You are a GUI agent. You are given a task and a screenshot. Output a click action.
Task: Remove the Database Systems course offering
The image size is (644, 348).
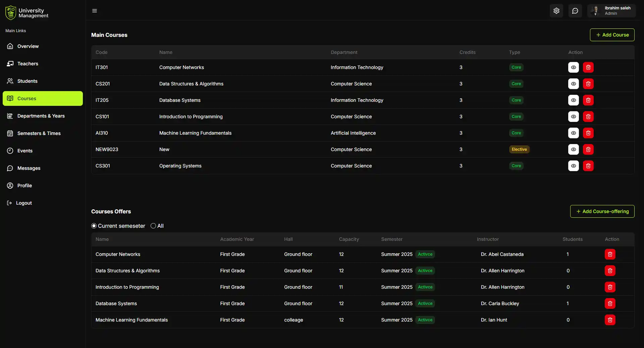click(x=610, y=303)
